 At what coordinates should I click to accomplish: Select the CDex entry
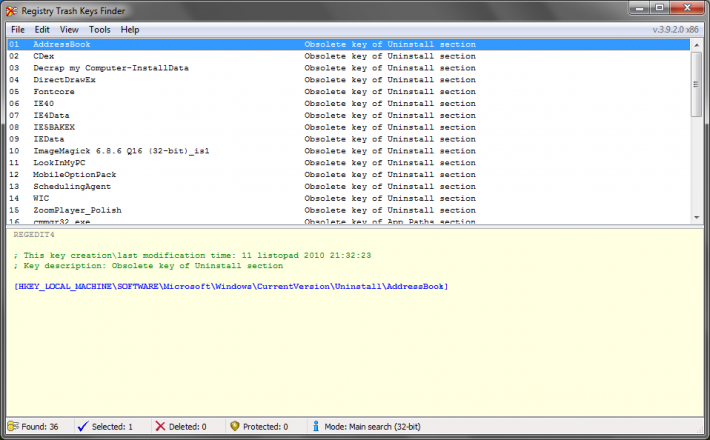click(349, 56)
